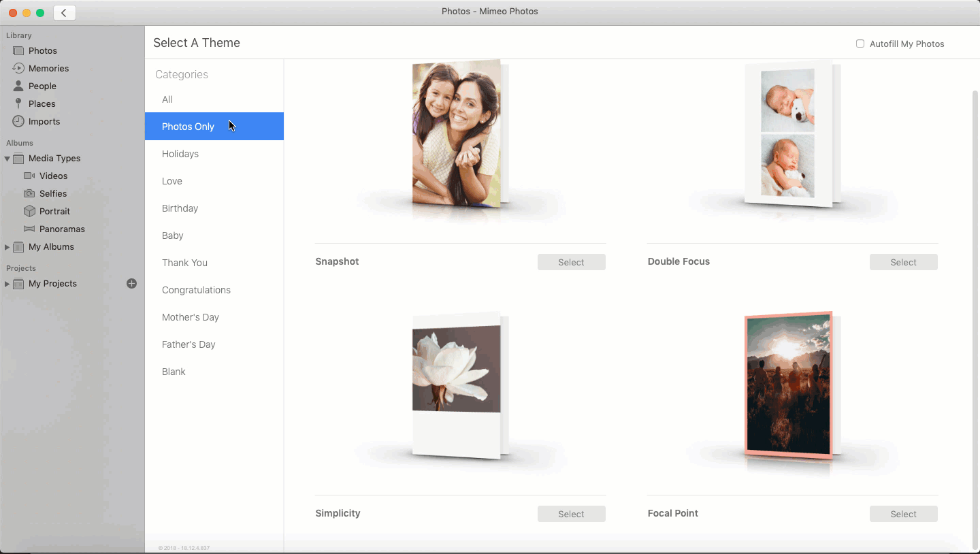The image size is (980, 554).
Task: Open the Father's Day category
Action: click(214, 344)
